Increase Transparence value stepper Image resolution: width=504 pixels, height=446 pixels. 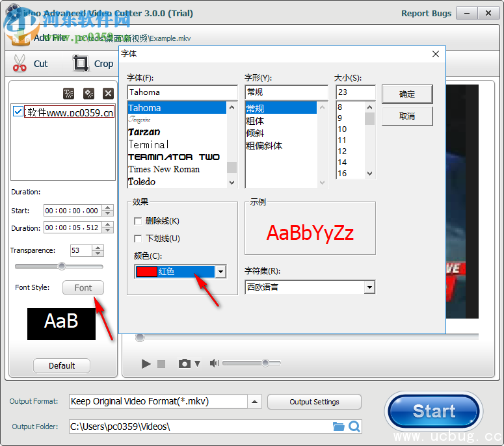(98, 248)
